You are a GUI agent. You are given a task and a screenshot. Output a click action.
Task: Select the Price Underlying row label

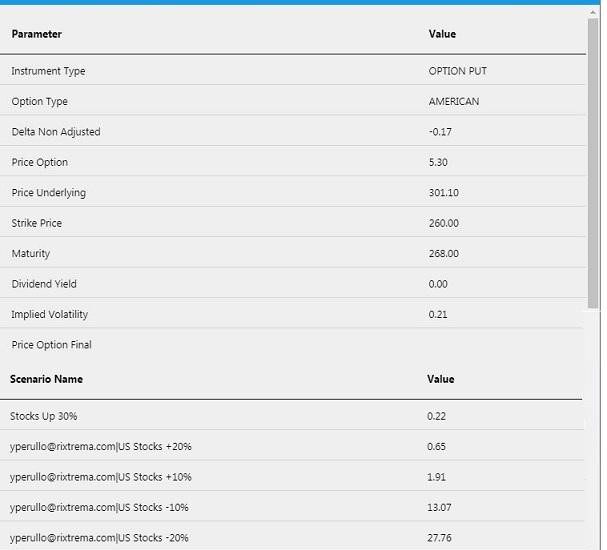click(48, 193)
